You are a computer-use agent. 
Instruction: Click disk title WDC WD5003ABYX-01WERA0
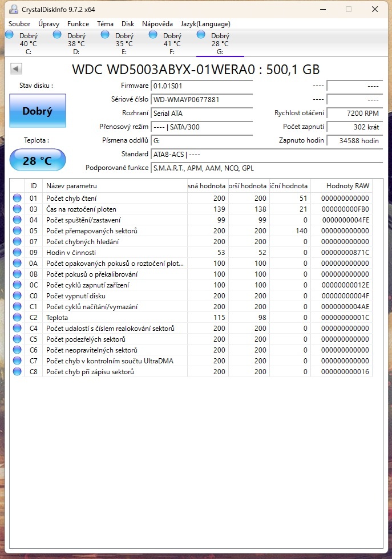pos(163,70)
